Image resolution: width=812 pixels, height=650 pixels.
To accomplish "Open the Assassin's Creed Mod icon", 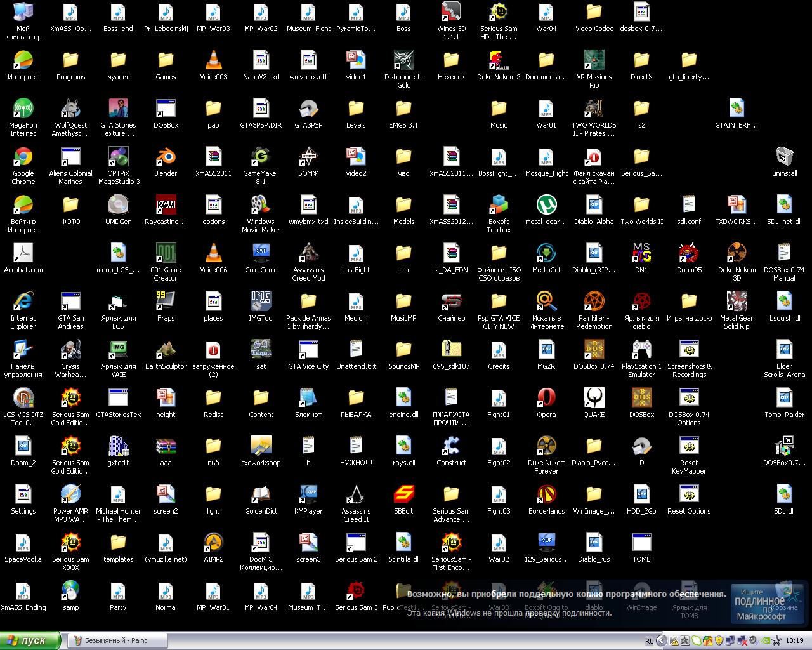I will click(308, 253).
